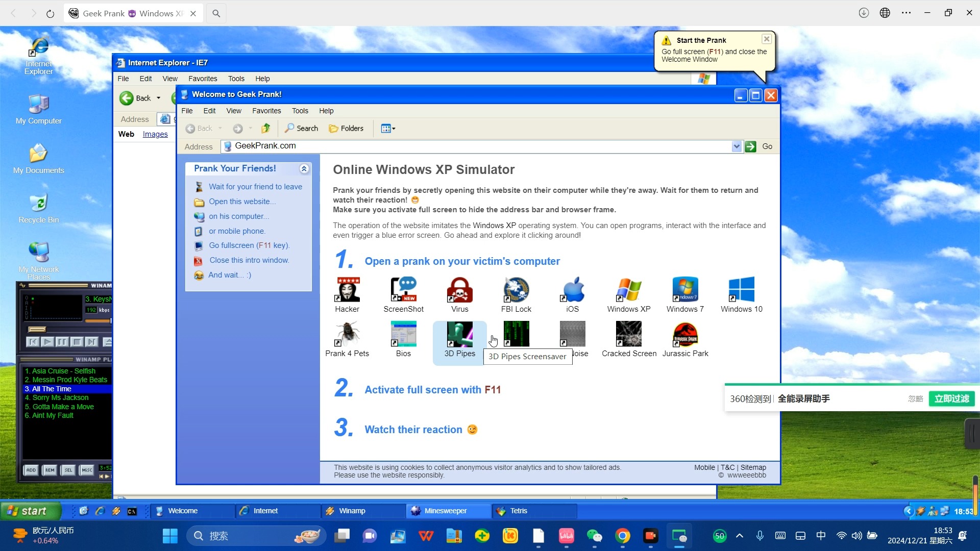Click the Windows 11 search box

click(x=256, y=536)
